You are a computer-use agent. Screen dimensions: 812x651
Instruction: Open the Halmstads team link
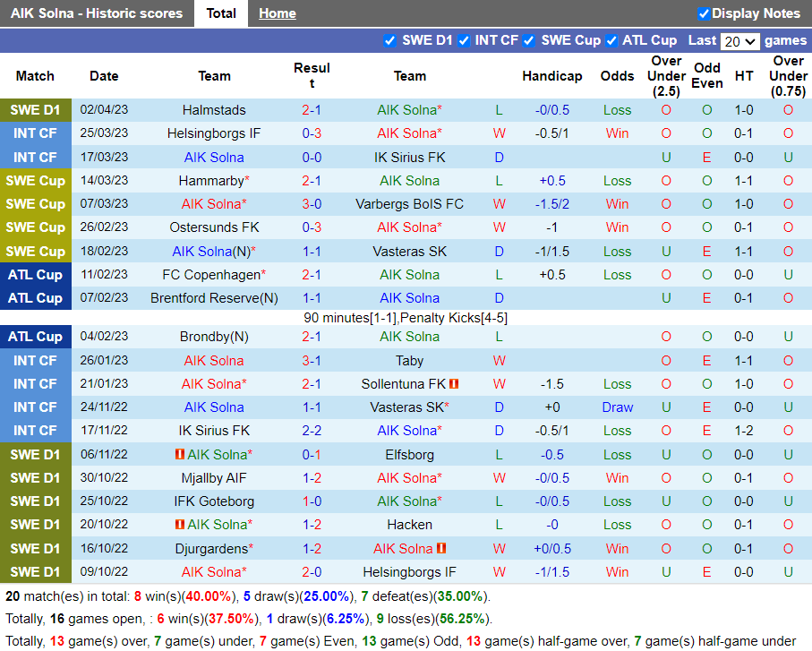point(214,110)
